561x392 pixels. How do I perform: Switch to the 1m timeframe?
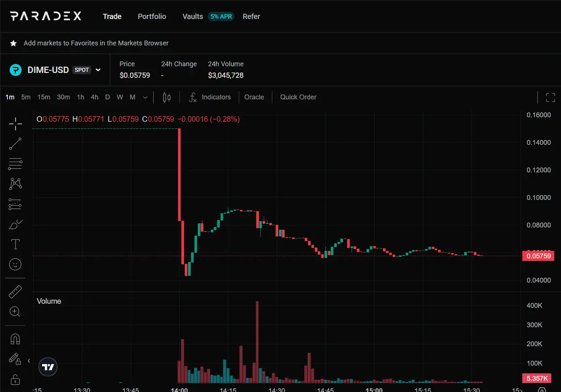tap(10, 97)
